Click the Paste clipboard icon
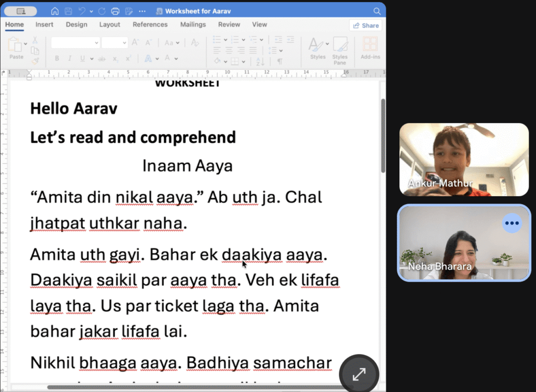Image resolution: width=536 pixels, height=392 pixels. (x=15, y=45)
